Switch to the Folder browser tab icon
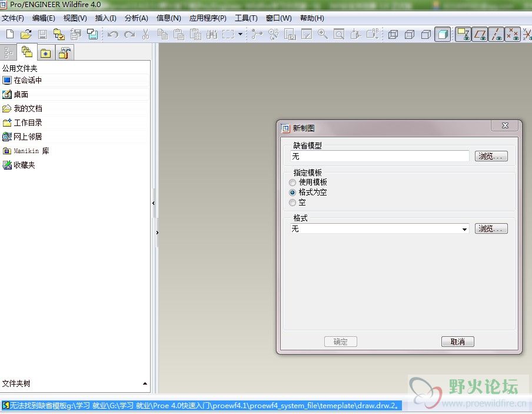Viewport: 532px width, 414px height. pyautogui.click(x=27, y=52)
